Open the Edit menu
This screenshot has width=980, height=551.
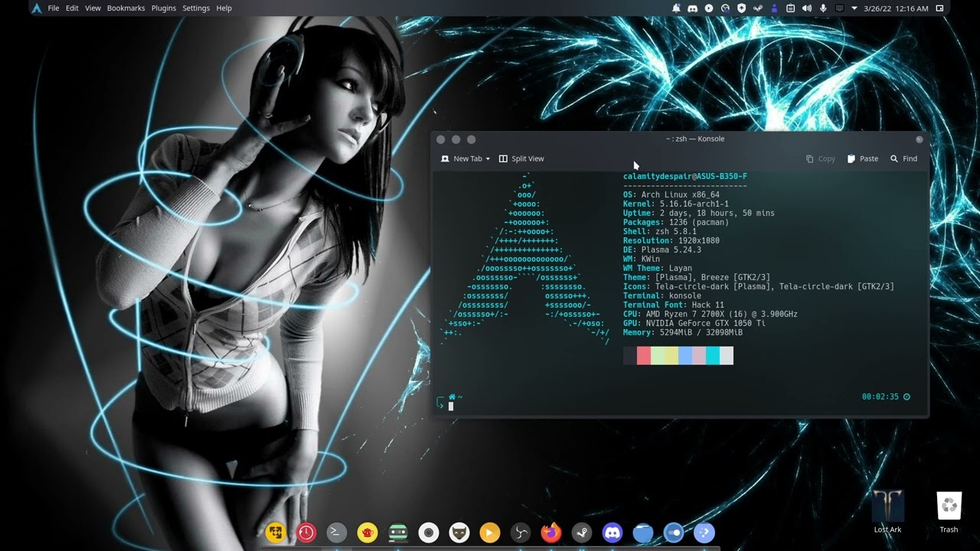click(72, 8)
